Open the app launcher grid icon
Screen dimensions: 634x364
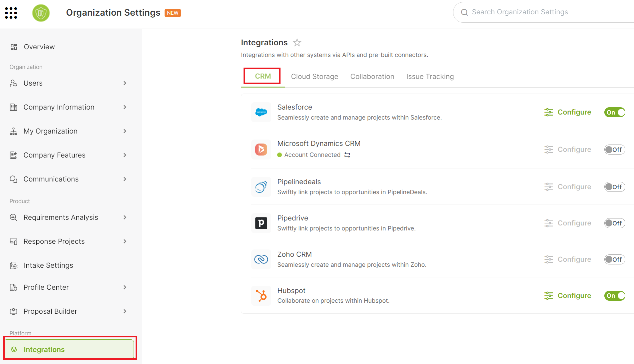[11, 13]
